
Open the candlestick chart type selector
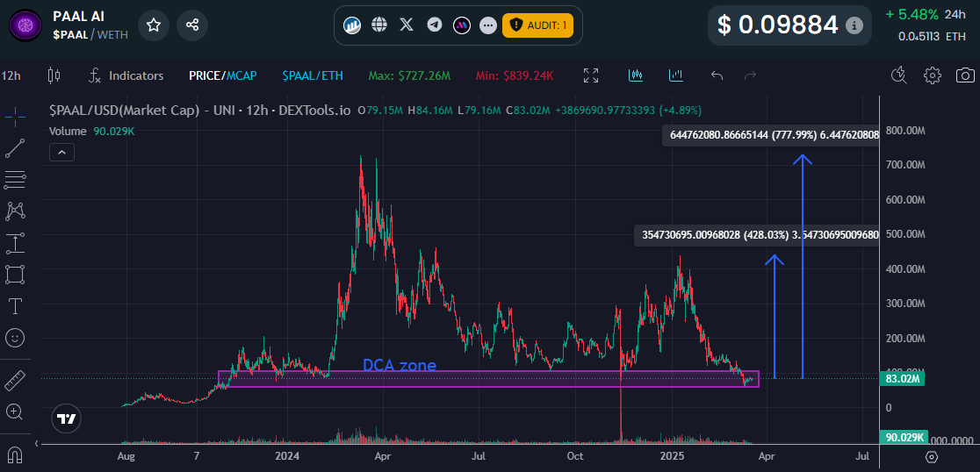pyautogui.click(x=54, y=75)
